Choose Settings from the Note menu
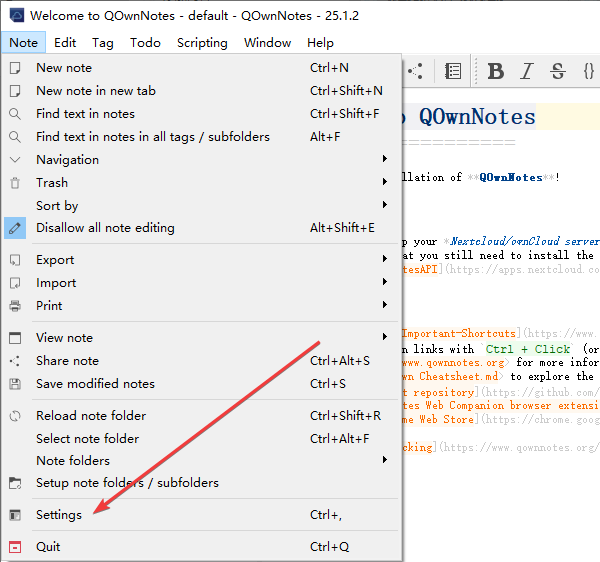The width and height of the screenshot is (600, 562). (x=59, y=515)
